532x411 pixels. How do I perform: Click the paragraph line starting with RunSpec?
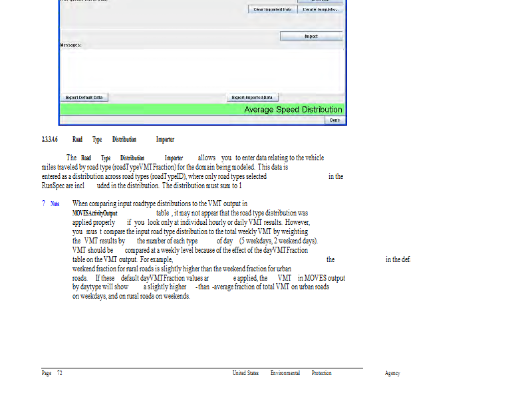[x=141, y=186]
